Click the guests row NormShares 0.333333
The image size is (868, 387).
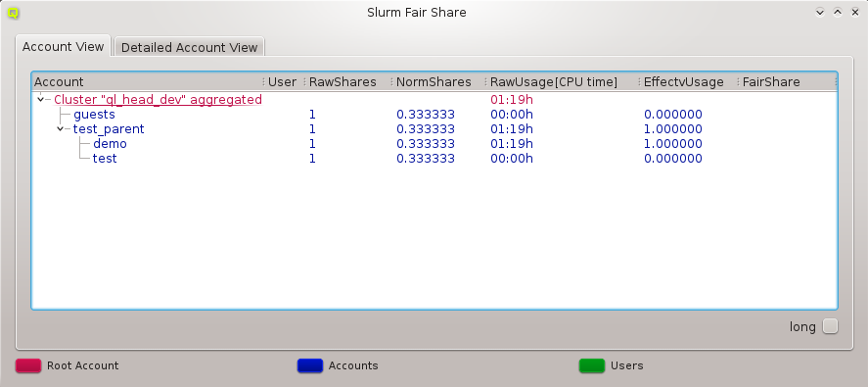(x=425, y=115)
